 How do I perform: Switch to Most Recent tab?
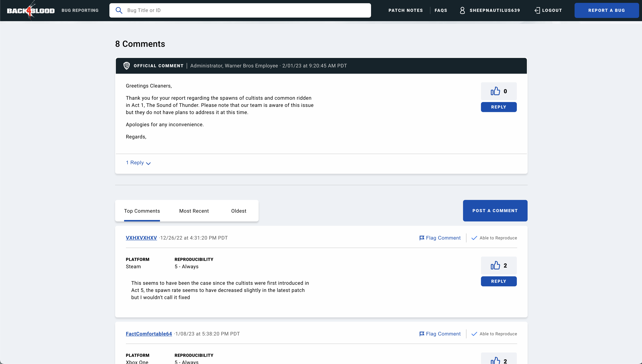194,211
